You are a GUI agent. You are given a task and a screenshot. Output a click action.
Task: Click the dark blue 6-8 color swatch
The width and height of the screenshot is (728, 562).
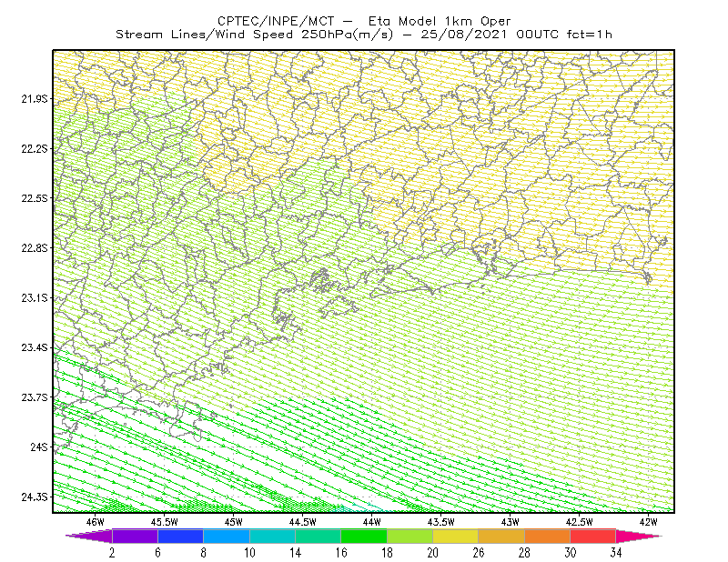[180, 536]
